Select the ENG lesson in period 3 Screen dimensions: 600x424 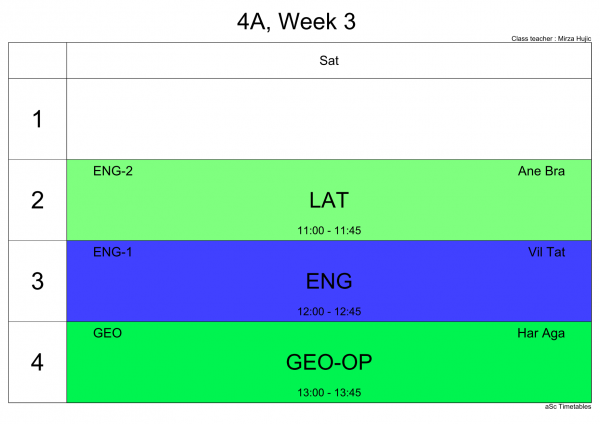(329, 281)
